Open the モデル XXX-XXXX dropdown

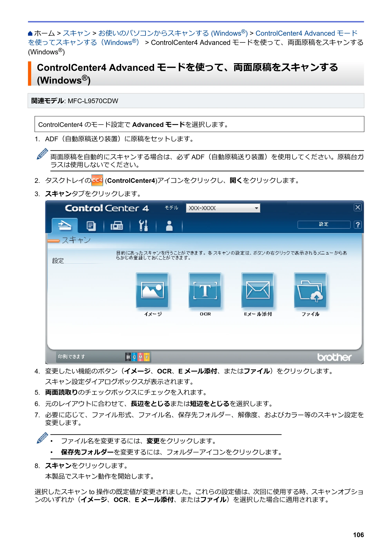[223, 208]
